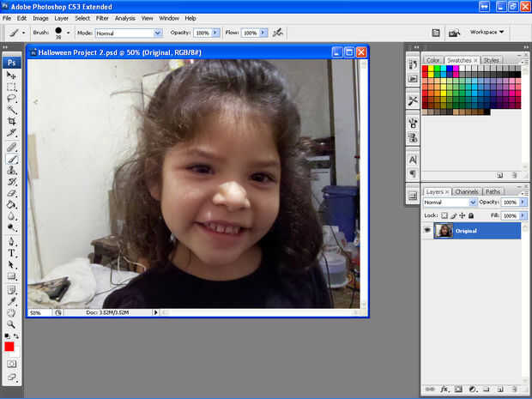Expand the layer Opacity arrow
Image resolution: width=532 pixels, height=399 pixels.
523,203
